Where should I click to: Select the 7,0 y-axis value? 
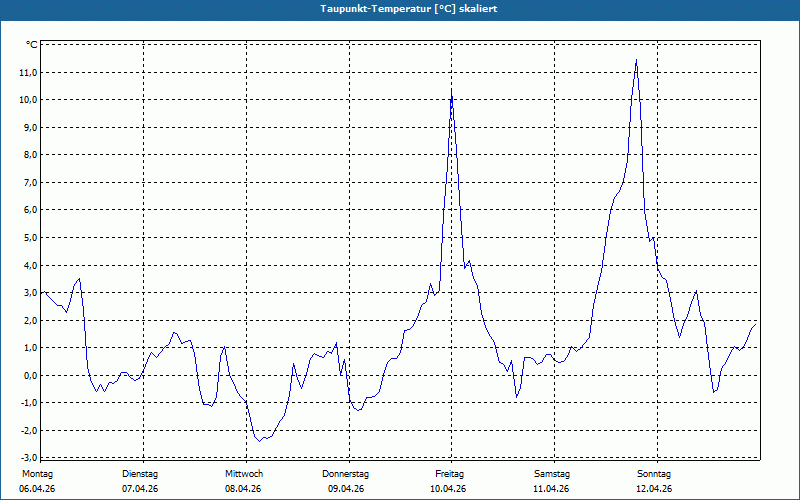31,183
